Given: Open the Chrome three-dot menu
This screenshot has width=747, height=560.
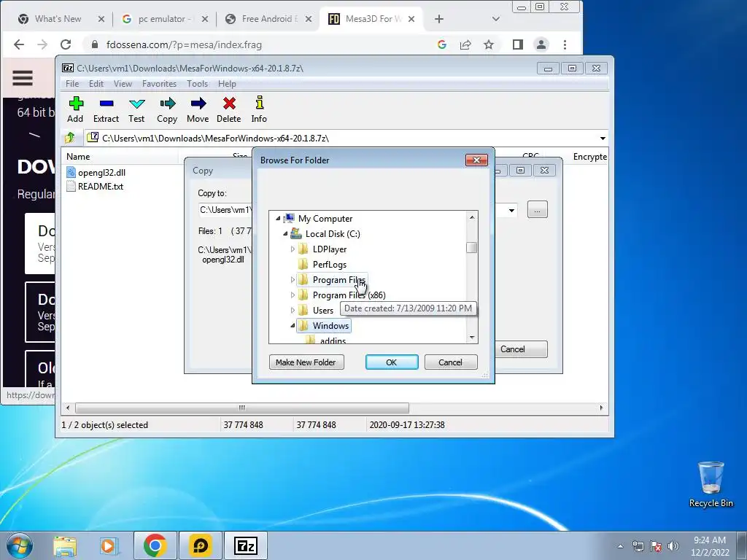Looking at the screenshot, I should point(565,44).
